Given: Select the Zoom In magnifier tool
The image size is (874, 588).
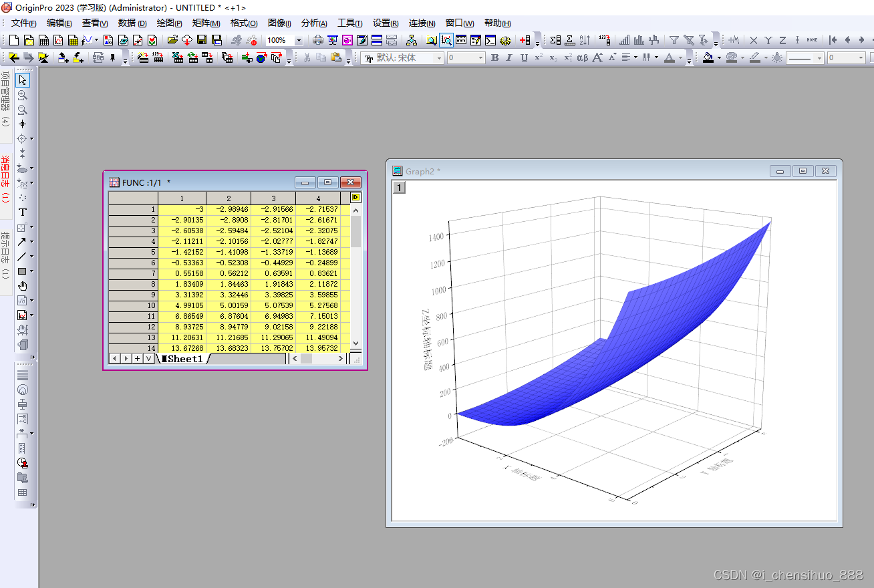Looking at the screenshot, I should [22, 95].
